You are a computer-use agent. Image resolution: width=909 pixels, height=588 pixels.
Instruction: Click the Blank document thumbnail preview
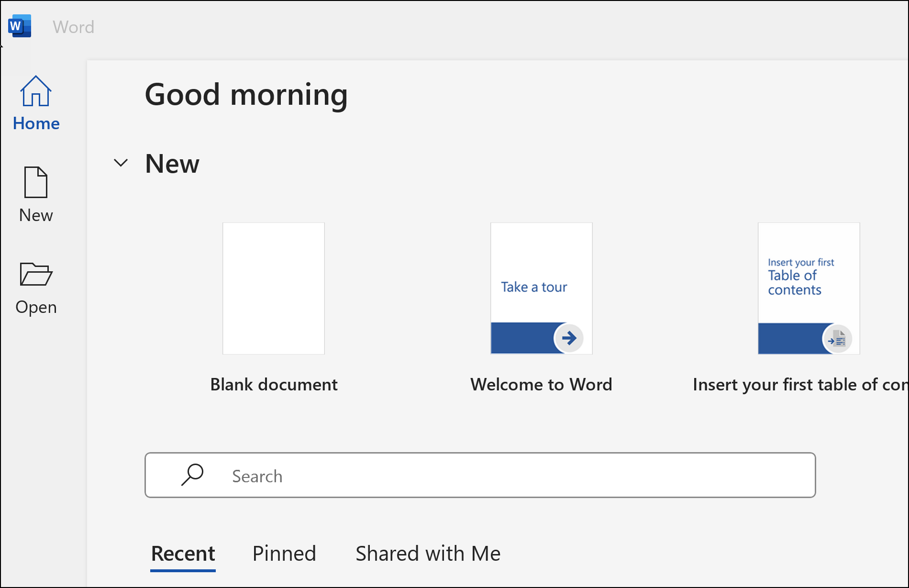[x=273, y=288]
